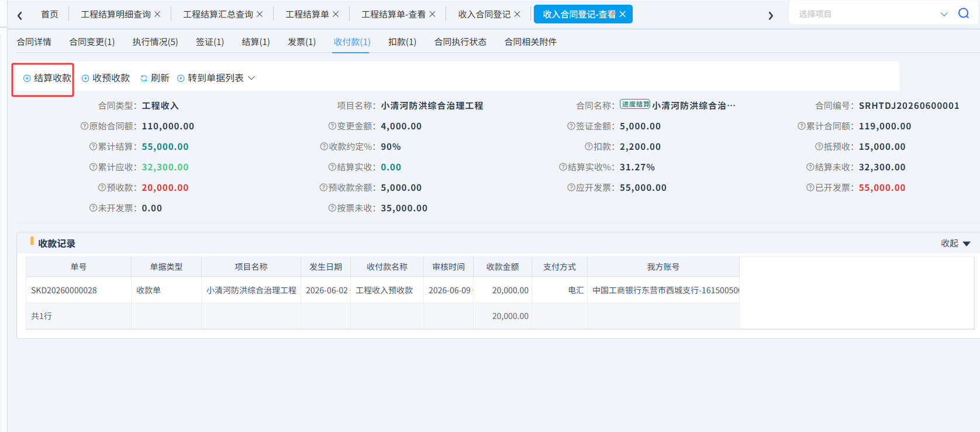This screenshot has width=980, height=432.
Task: Click help icon beside 结算未收
Action: click(810, 167)
